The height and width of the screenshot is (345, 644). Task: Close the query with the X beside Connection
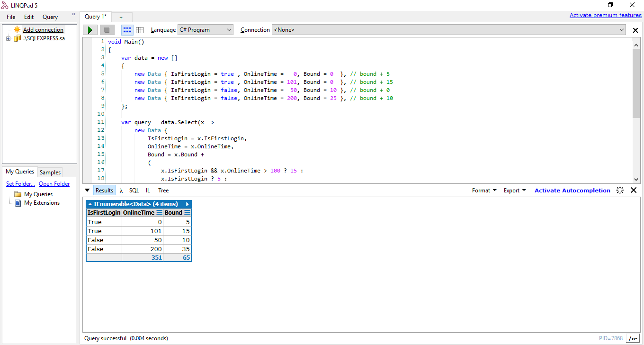click(x=635, y=30)
